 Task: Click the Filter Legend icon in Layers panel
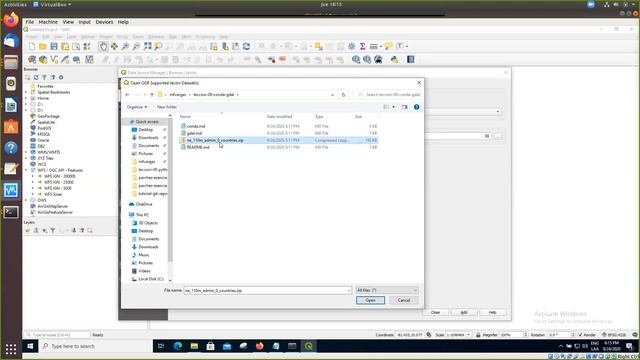53,231
